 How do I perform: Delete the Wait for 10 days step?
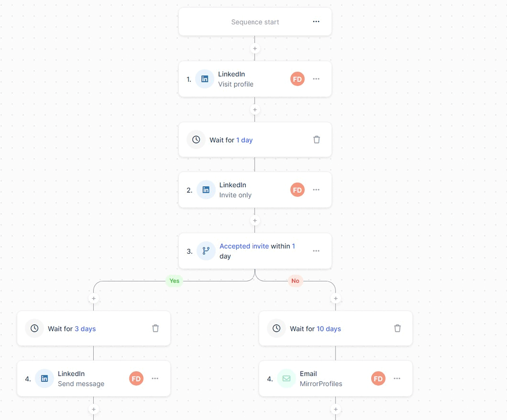click(397, 328)
